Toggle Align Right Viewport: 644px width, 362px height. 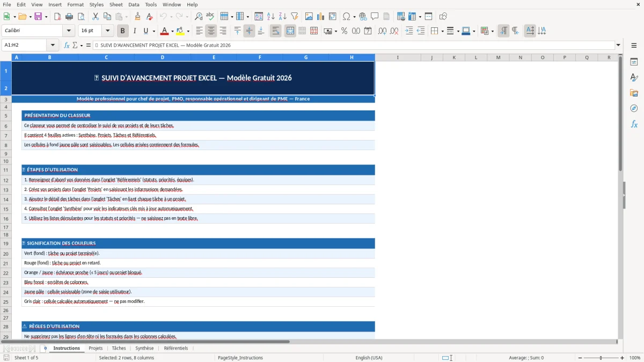pyautogui.click(x=223, y=31)
